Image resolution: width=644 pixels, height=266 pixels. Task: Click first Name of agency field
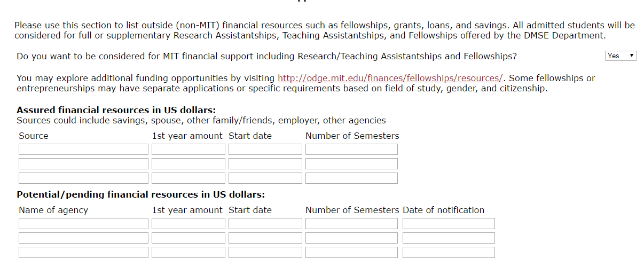83,224
